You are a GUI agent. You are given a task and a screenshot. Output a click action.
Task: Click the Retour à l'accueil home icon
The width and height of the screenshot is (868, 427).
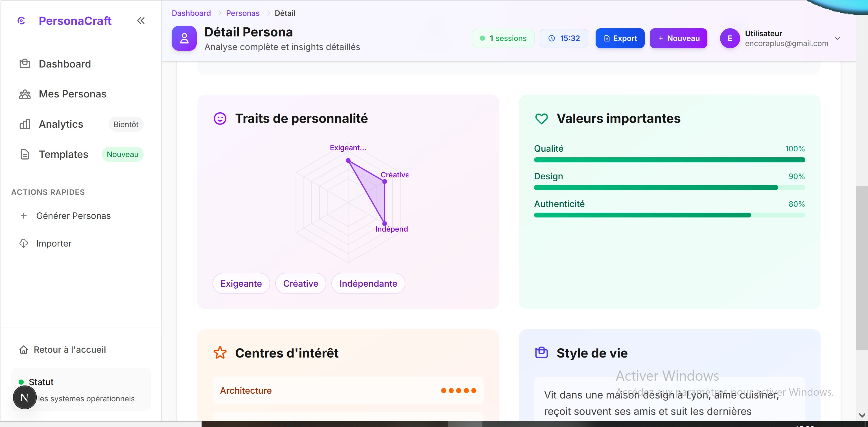24,350
